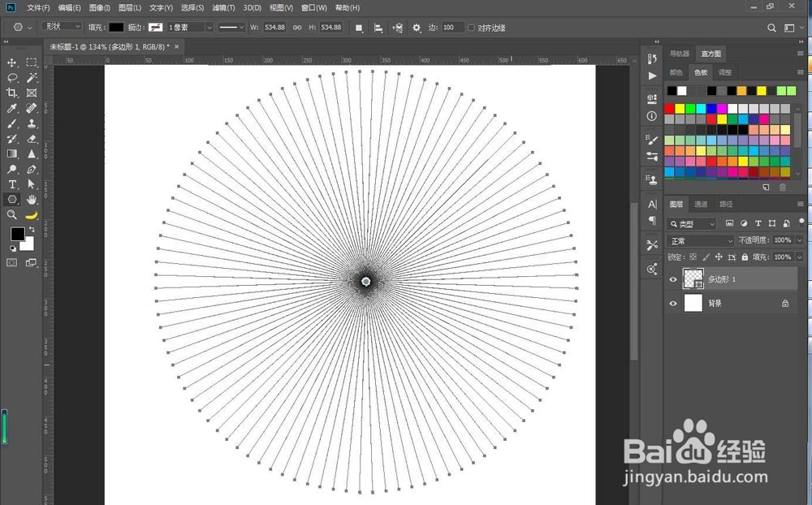Toggle lock transparent pixels

693,257
